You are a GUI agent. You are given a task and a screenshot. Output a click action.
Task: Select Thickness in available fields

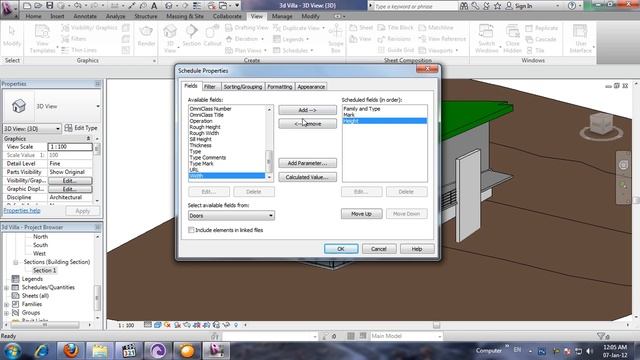(200, 145)
